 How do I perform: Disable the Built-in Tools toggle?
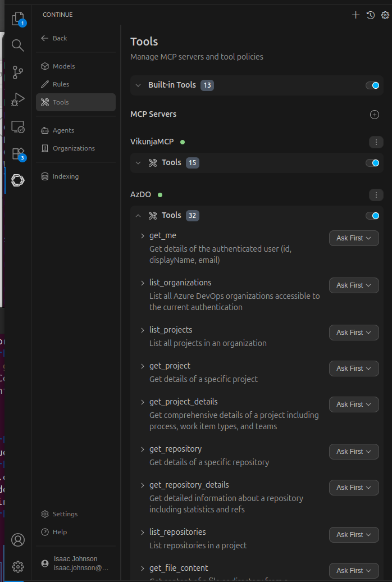pos(372,85)
